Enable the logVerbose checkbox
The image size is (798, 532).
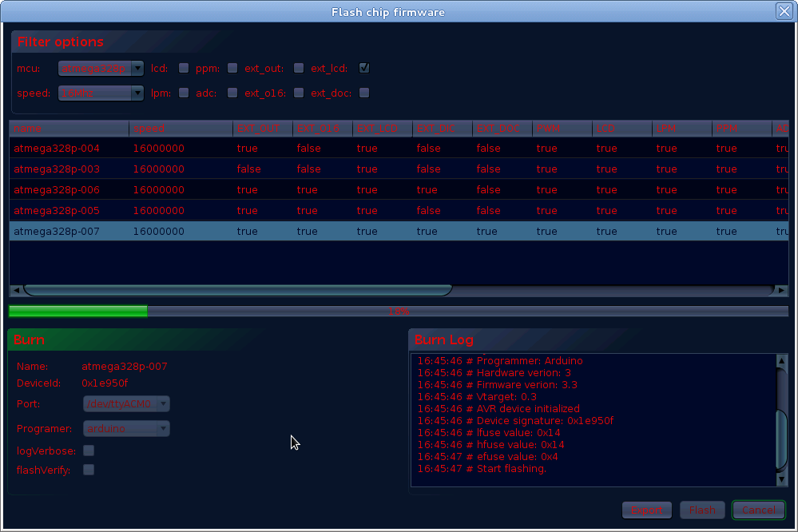pos(89,451)
